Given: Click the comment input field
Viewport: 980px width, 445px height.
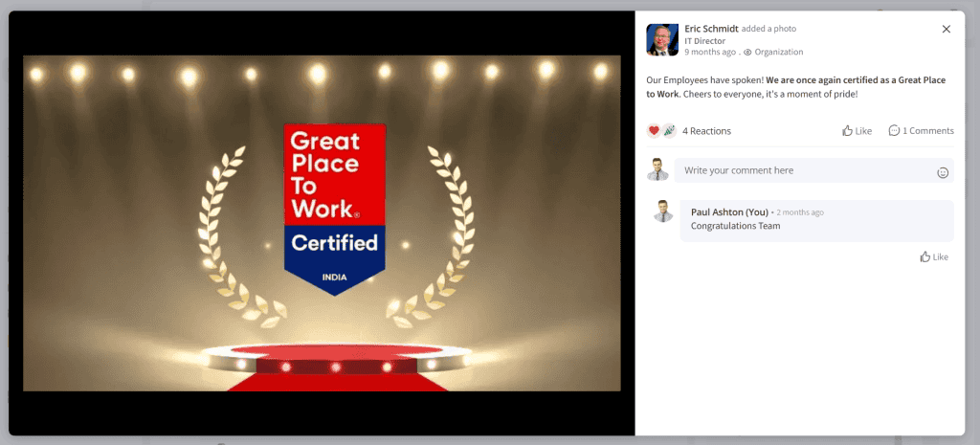Looking at the screenshot, I should [813, 170].
